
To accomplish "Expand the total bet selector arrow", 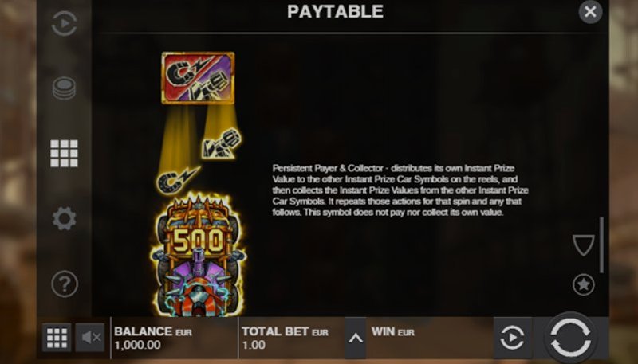I will point(355,338).
